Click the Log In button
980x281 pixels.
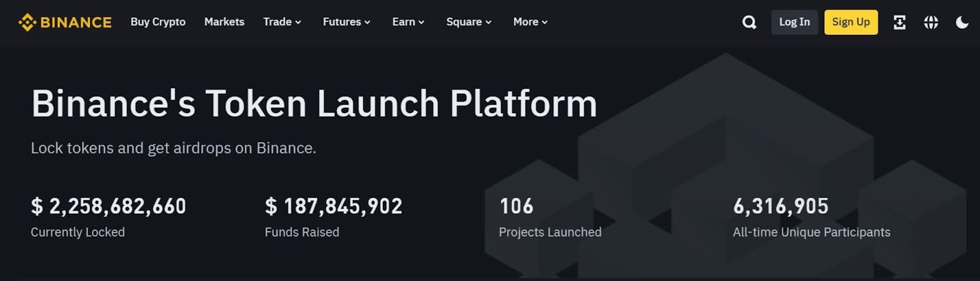794,22
